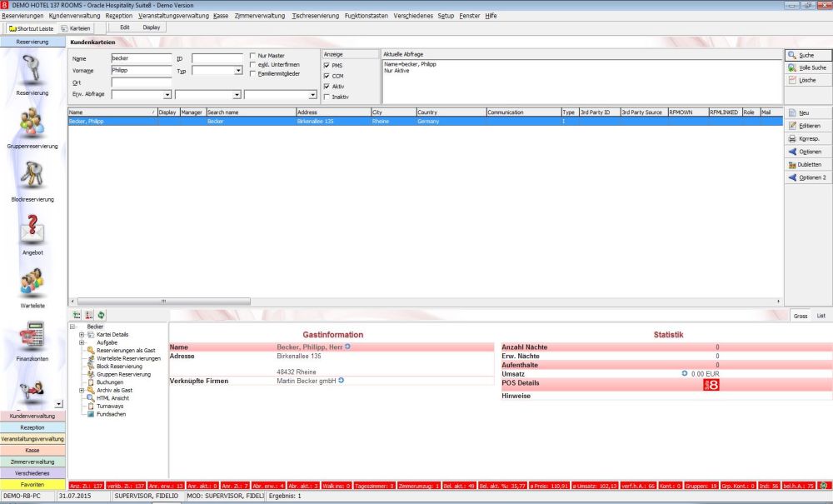Open the first Erw. Abfrage dropdown
The height and width of the screenshot is (504, 833).
coord(167,95)
